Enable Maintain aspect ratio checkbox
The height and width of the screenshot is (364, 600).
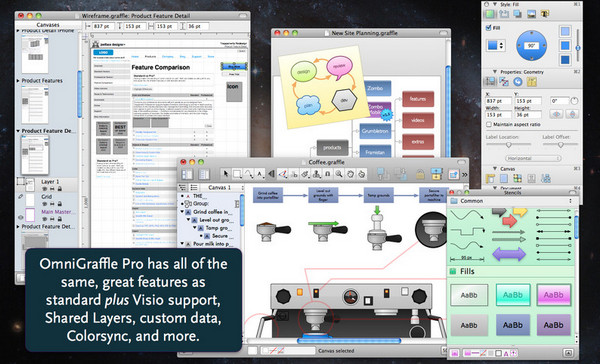click(489, 124)
